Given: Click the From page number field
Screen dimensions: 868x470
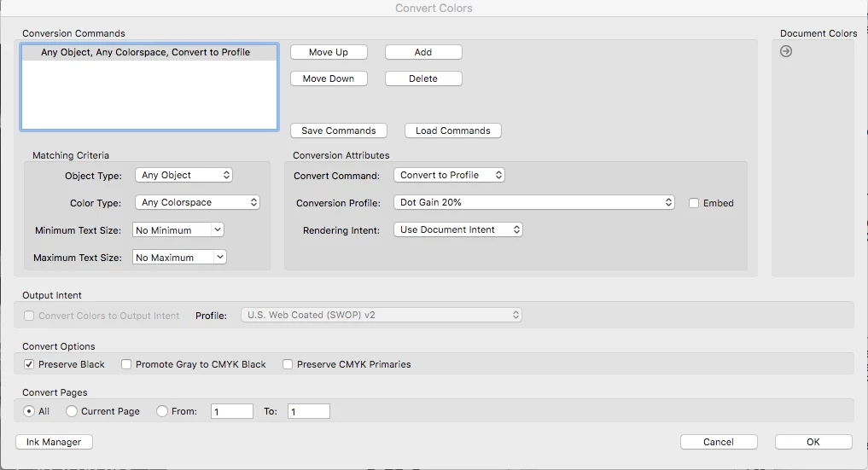Looking at the screenshot, I should (232, 411).
